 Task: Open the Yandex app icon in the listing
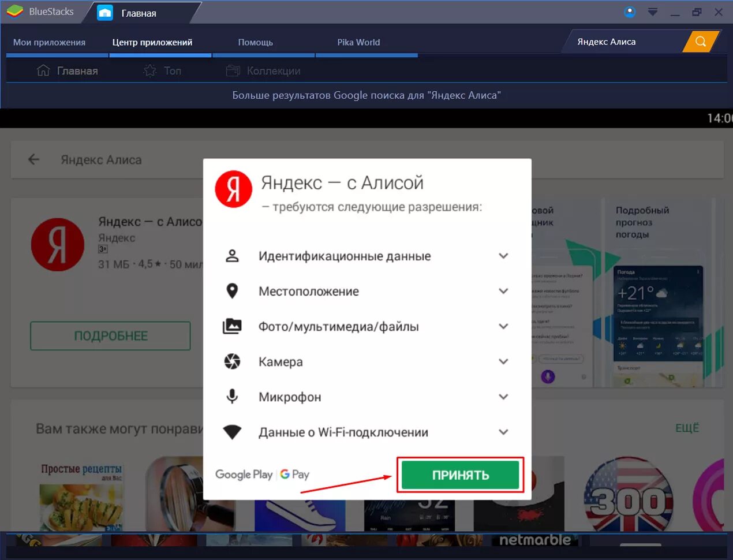coord(58,245)
